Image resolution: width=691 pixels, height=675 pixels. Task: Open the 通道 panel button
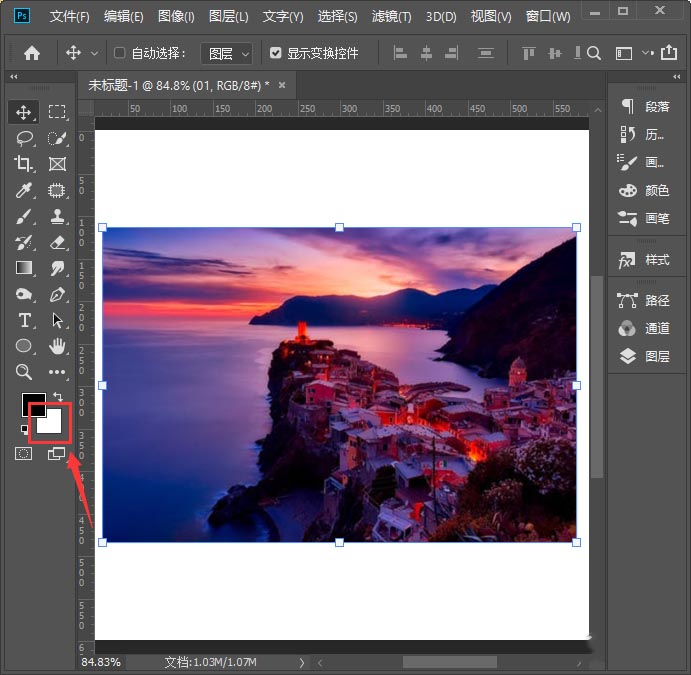(645, 328)
